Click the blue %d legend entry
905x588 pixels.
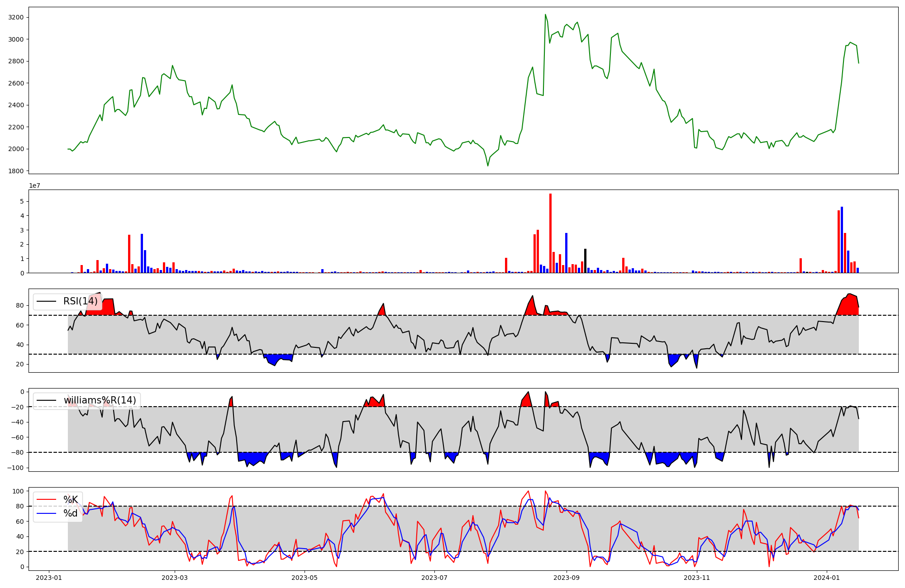point(70,513)
